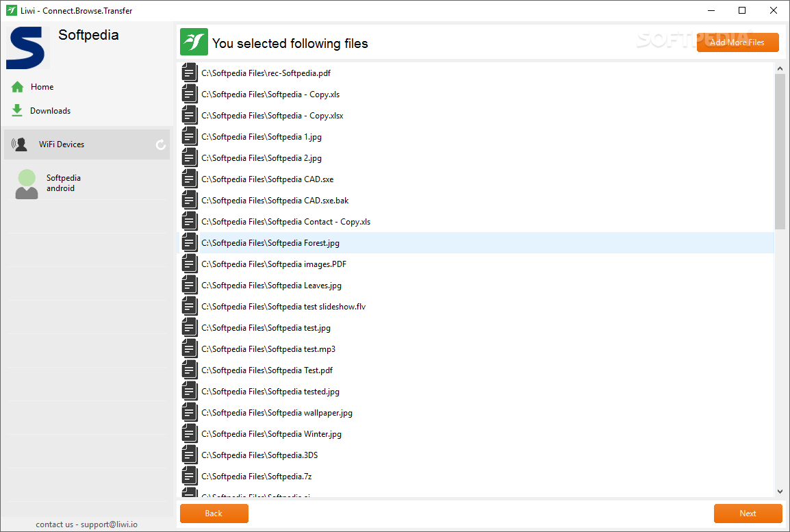The height and width of the screenshot is (532, 790).
Task: Click the file icon for Softpedia Forest.jpg
Action: pyautogui.click(x=190, y=242)
